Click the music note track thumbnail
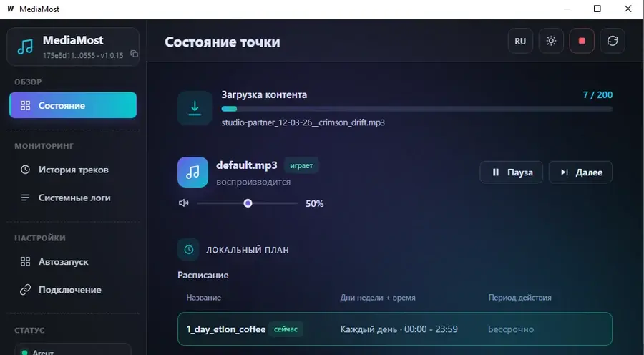Screen dimensions: 644x355 click(x=193, y=172)
